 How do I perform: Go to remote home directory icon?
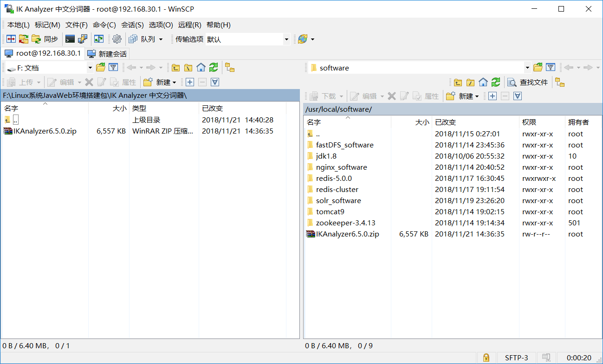pos(483,82)
